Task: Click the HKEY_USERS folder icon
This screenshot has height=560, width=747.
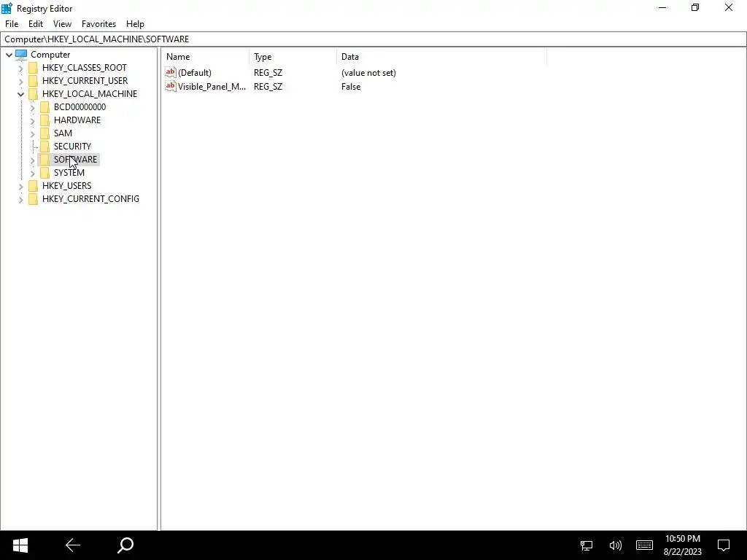Action: [x=33, y=186]
